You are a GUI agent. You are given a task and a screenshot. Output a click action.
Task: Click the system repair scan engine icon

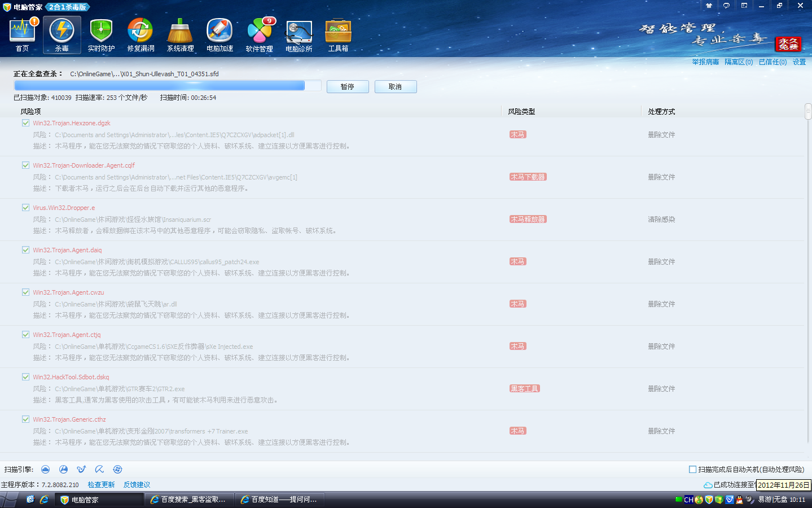pyautogui.click(x=118, y=470)
